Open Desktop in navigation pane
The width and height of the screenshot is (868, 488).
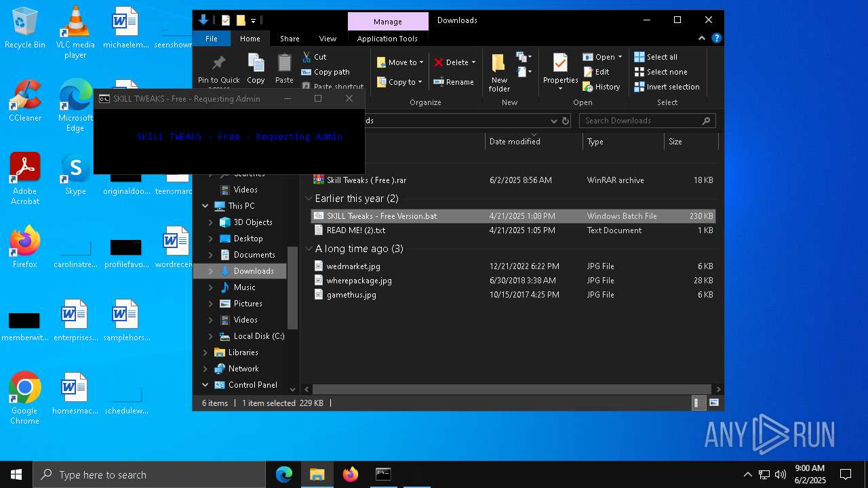point(248,239)
